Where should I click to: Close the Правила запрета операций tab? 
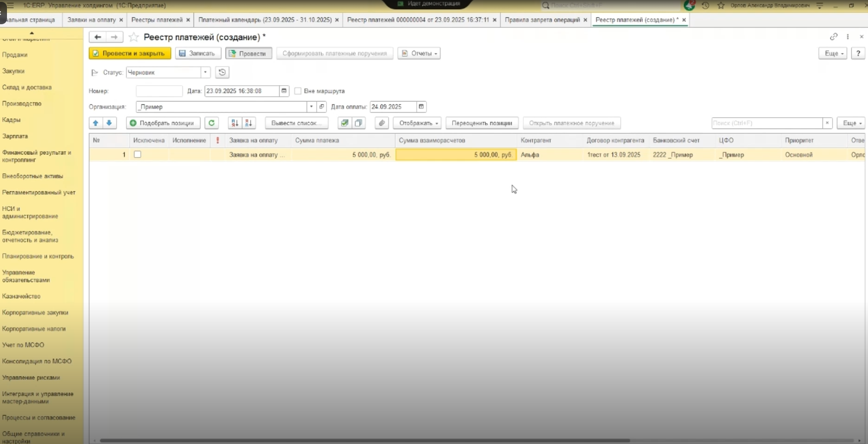coord(585,20)
